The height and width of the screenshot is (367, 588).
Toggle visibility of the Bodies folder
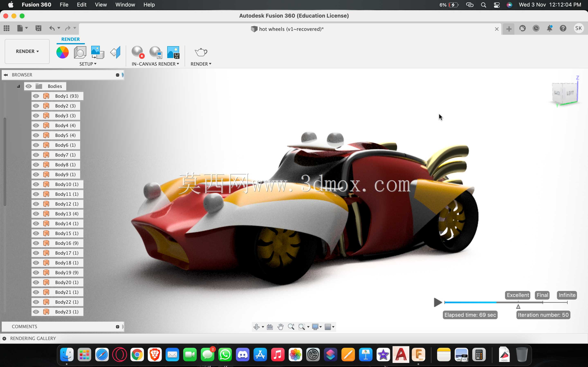pos(28,86)
